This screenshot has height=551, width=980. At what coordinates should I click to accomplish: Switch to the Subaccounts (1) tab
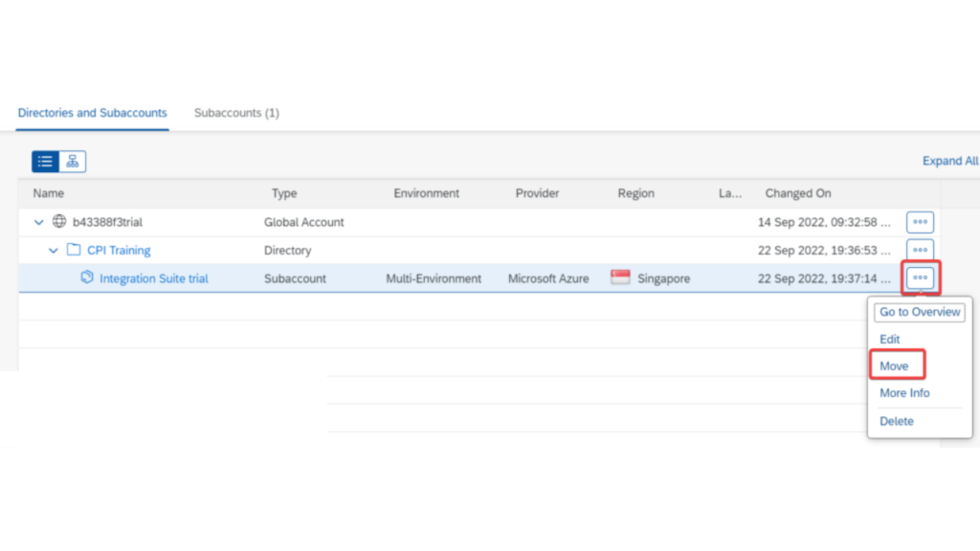(x=236, y=113)
